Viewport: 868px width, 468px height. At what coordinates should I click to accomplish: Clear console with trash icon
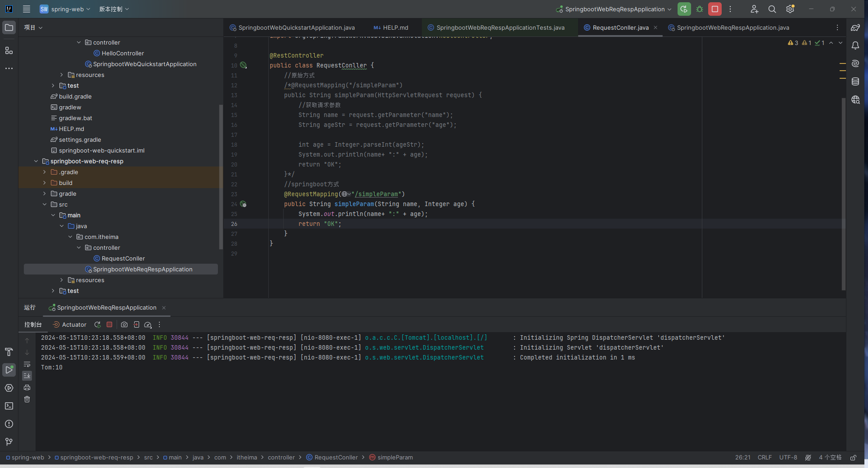(27, 399)
